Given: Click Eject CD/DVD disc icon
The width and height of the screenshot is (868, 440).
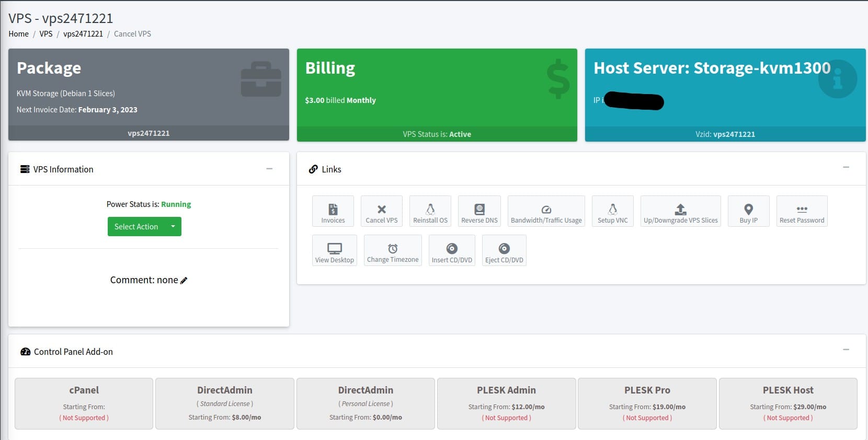Looking at the screenshot, I should click(504, 249).
